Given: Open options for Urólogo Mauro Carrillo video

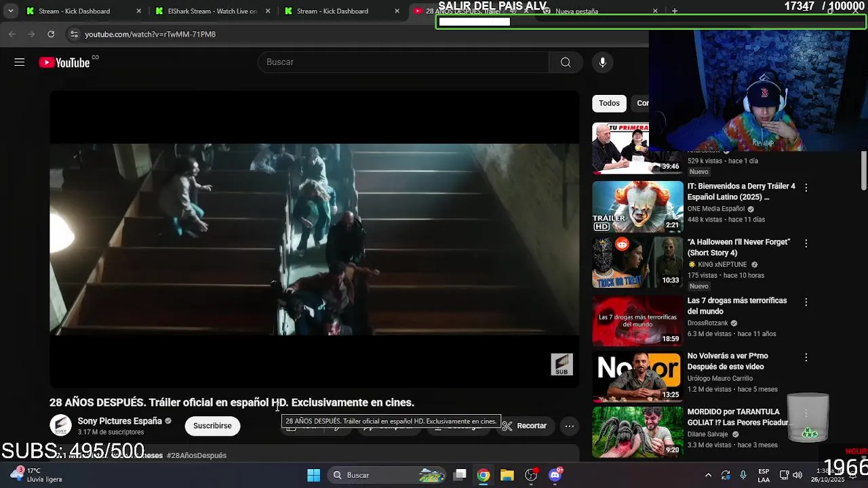Looking at the screenshot, I should [806, 357].
